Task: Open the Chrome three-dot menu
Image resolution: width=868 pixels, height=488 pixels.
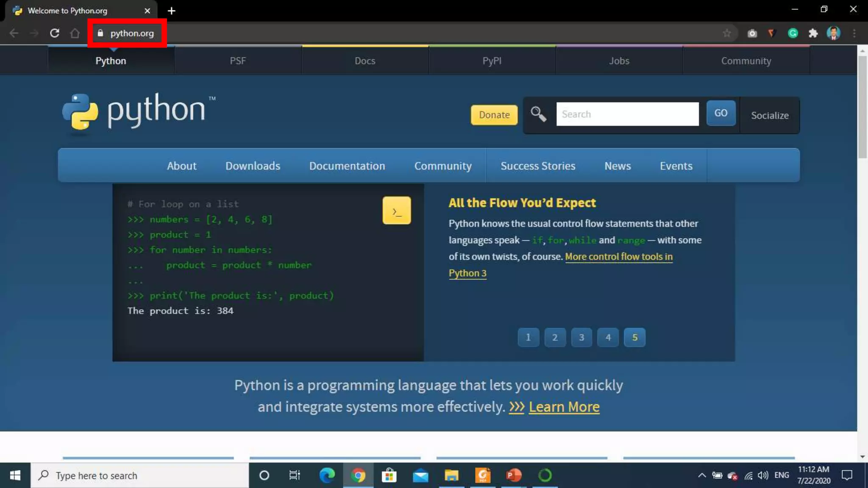Action: tap(854, 33)
